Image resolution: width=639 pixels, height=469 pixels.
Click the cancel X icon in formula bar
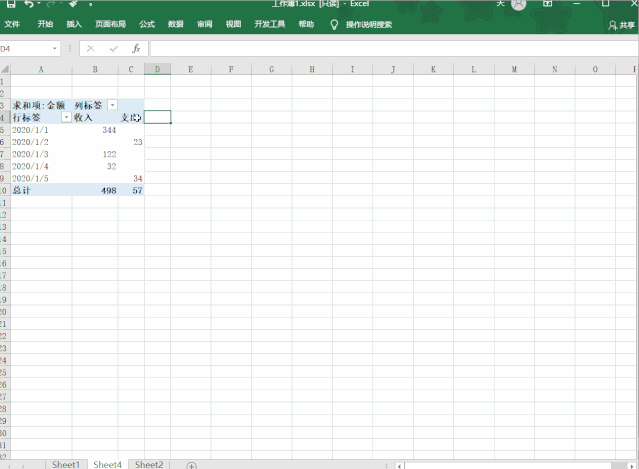click(90, 48)
